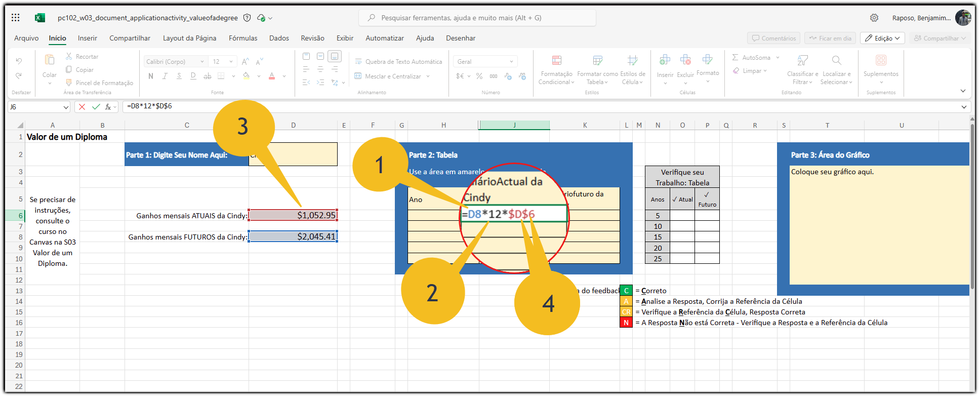The image size is (980, 397).
Task: Click the Formatar como Tabela icon
Action: click(x=597, y=61)
